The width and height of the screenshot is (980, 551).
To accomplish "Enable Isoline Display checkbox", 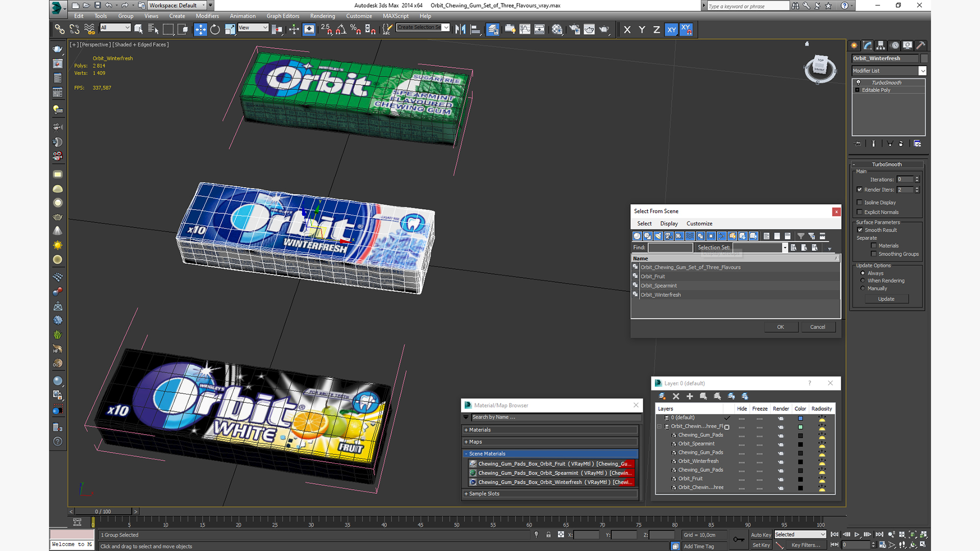I will click(x=860, y=203).
